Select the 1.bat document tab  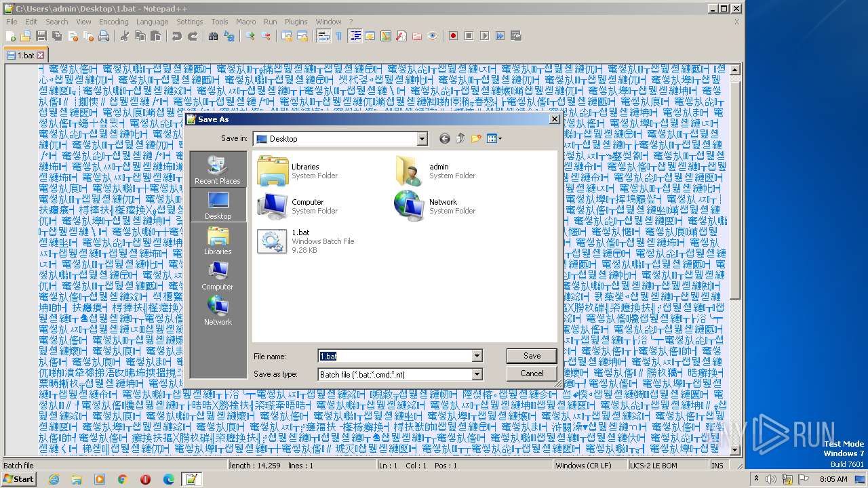[x=25, y=56]
